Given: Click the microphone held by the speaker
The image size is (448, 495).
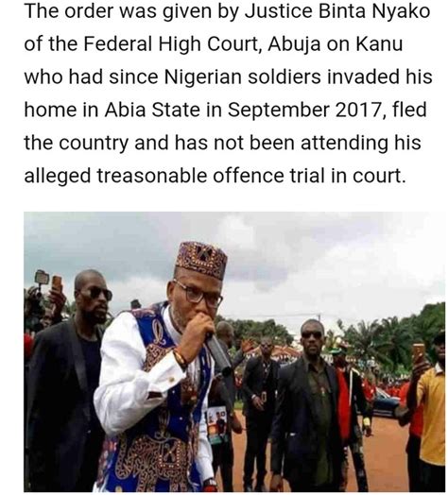Looking at the screenshot, I should coord(218,353).
